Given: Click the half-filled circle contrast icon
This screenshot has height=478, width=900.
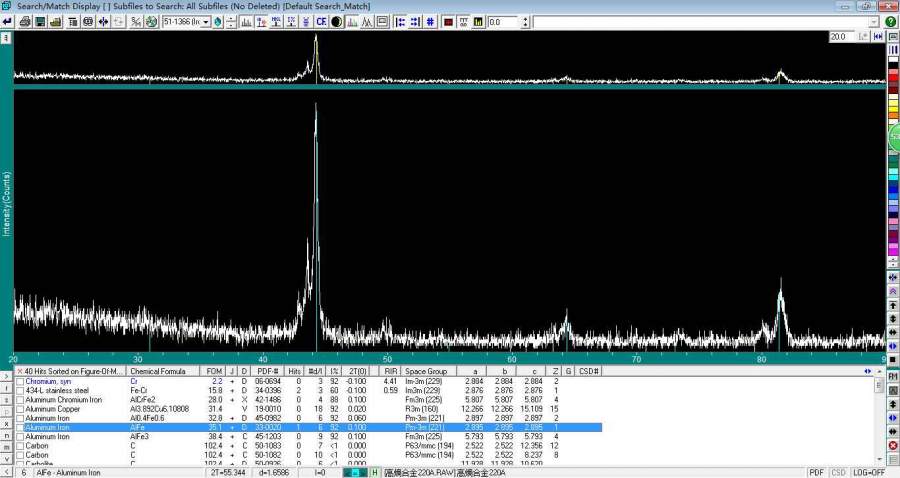Looking at the screenshot, I should 336,22.
